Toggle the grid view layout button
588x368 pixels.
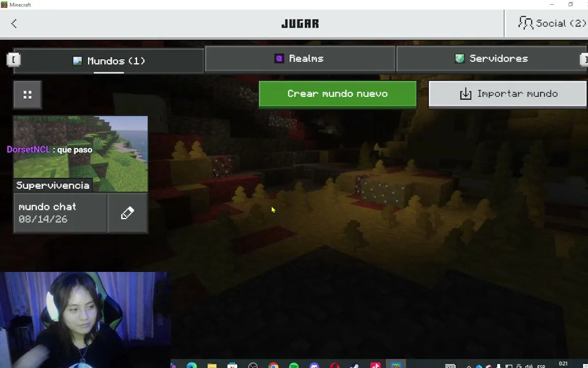[x=28, y=95]
